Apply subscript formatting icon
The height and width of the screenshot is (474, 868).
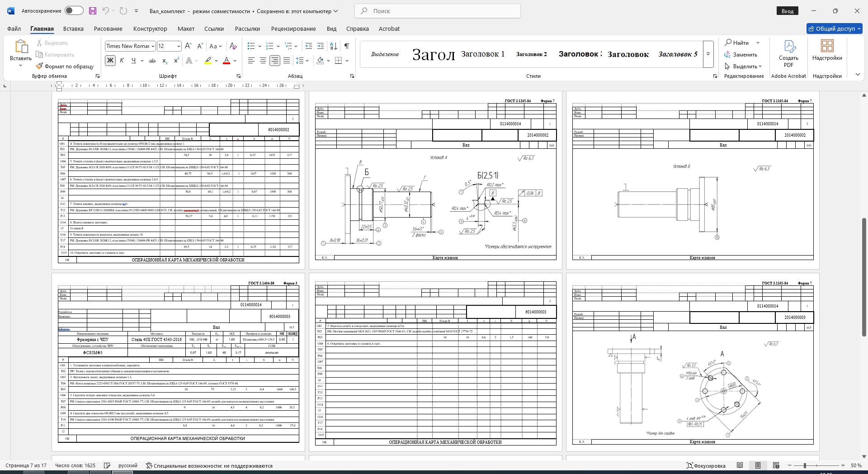(165, 61)
